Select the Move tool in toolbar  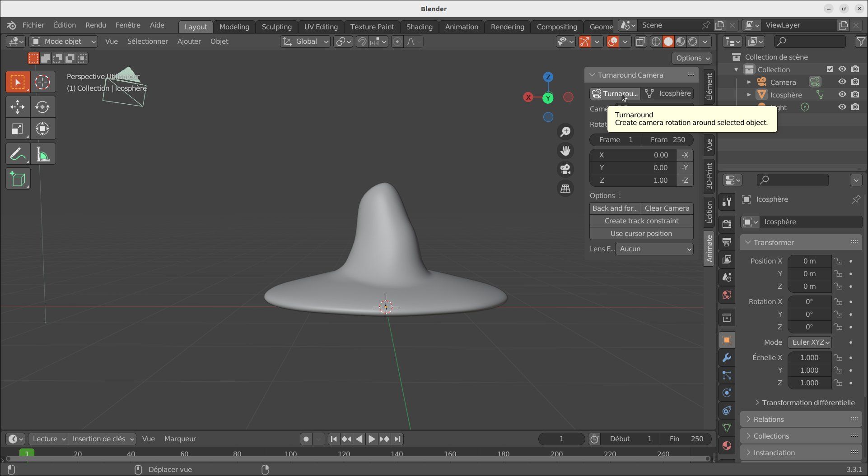pos(18,107)
